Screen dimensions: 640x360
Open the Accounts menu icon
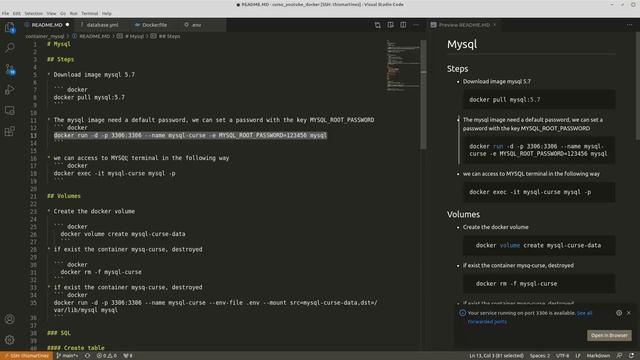10,319
